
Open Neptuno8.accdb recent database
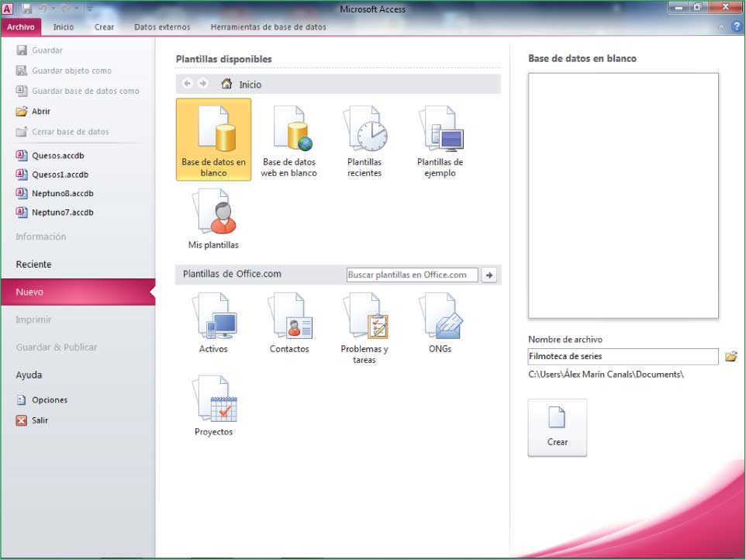coord(55,193)
